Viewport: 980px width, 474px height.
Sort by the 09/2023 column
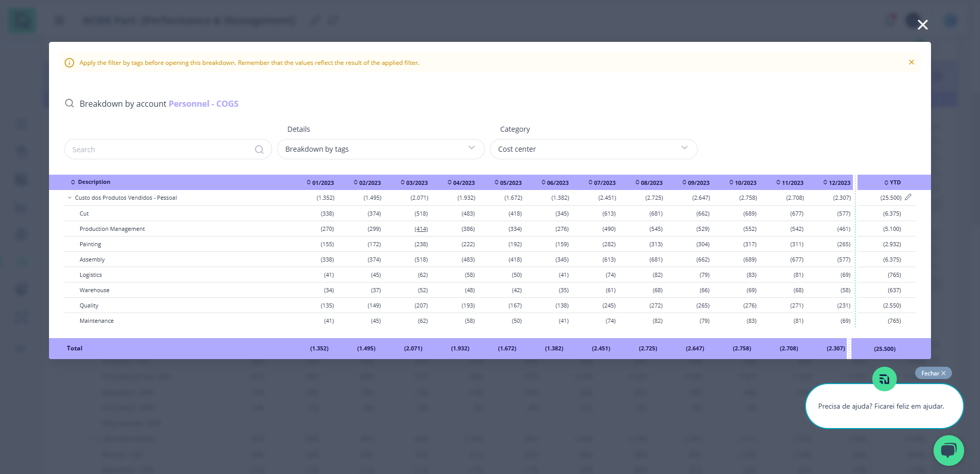(696, 183)
